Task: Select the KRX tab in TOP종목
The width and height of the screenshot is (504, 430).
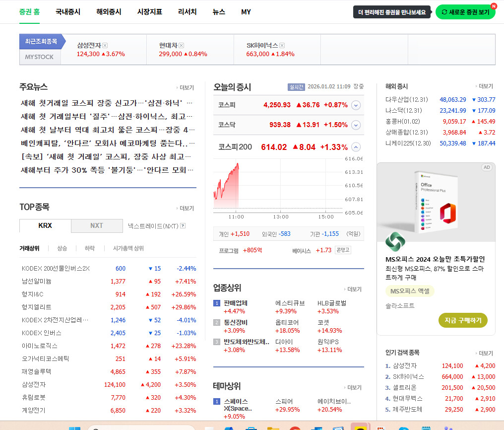Action: (45, 226)
